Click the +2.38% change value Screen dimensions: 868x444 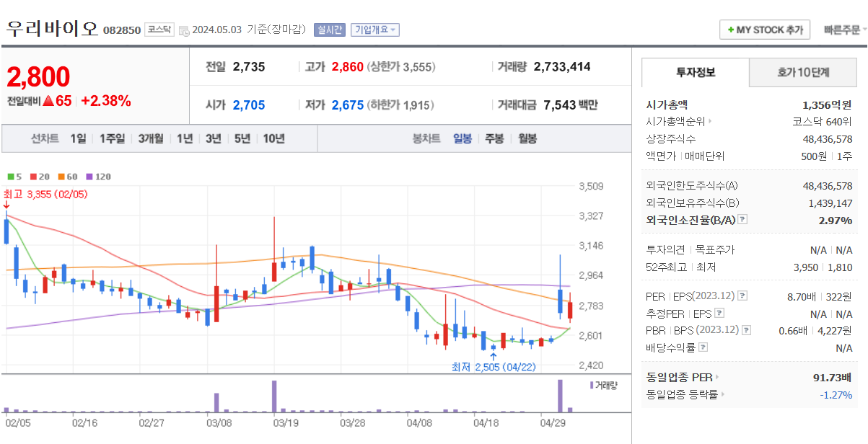(x=106, y=101)
